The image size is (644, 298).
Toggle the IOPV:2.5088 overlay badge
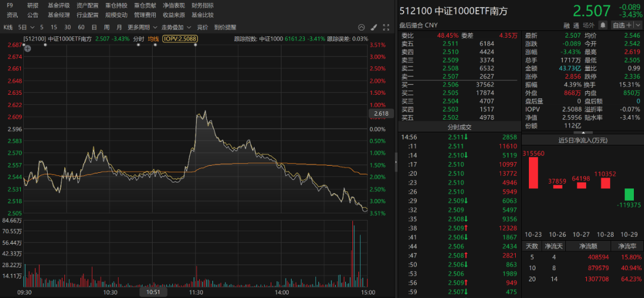[x=180, y=39]
